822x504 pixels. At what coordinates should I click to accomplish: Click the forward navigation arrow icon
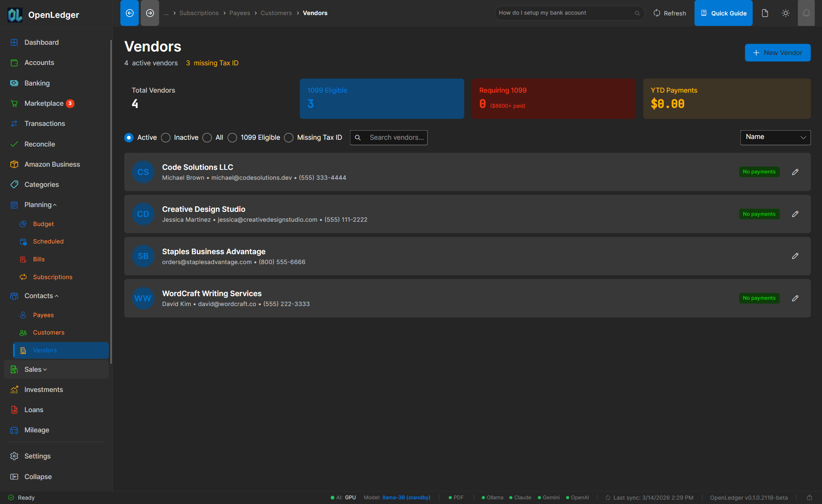[150, 13]
